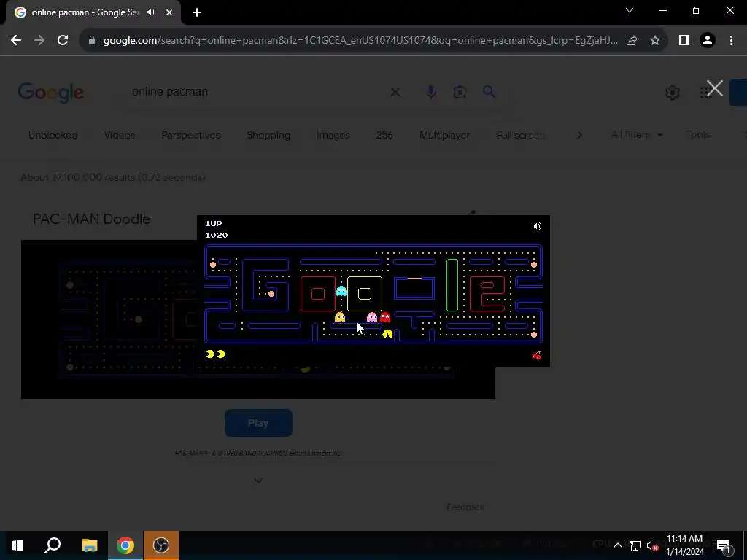
Task: Open the network tray icon
Action: click(635, 545)
